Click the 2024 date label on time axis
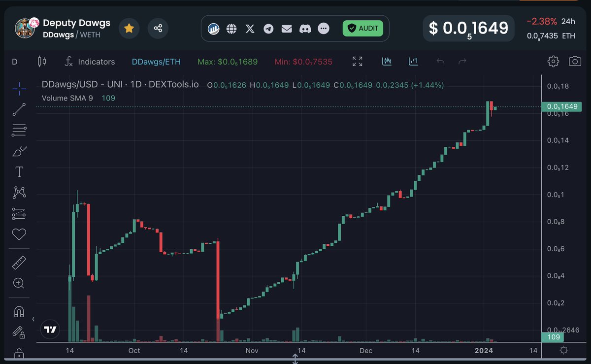Screen dimensions: 591x364 (484, 351)
